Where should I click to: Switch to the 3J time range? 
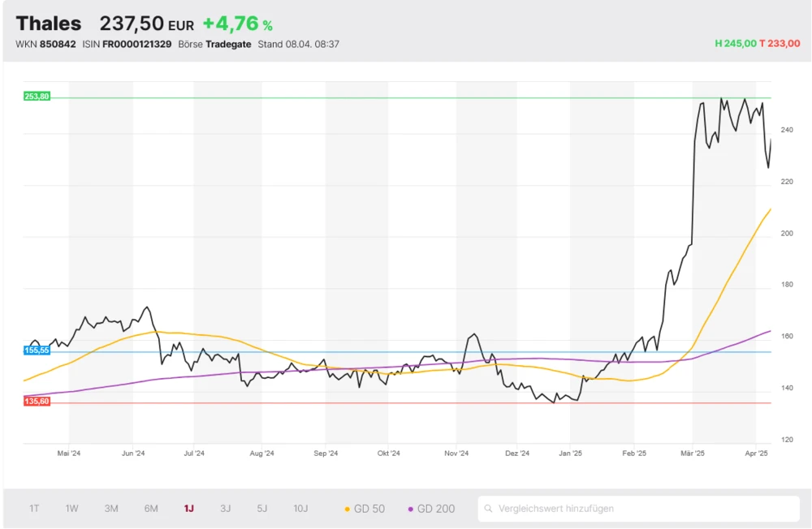point(225,509)
